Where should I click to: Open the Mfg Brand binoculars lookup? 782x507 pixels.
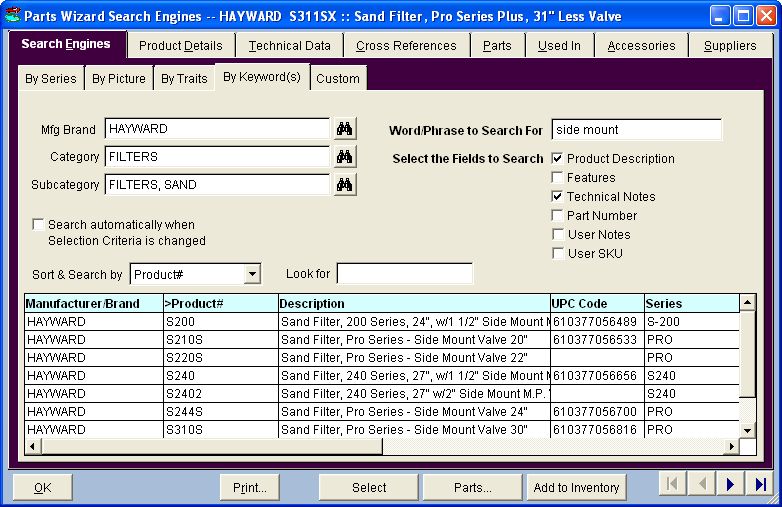tap(344, 129)
